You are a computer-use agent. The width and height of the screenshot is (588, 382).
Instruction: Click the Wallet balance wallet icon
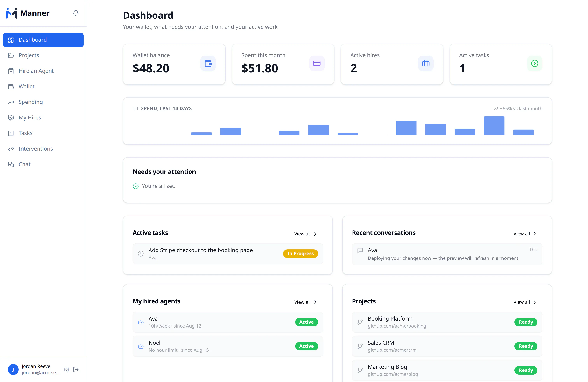tap(208, 63)
